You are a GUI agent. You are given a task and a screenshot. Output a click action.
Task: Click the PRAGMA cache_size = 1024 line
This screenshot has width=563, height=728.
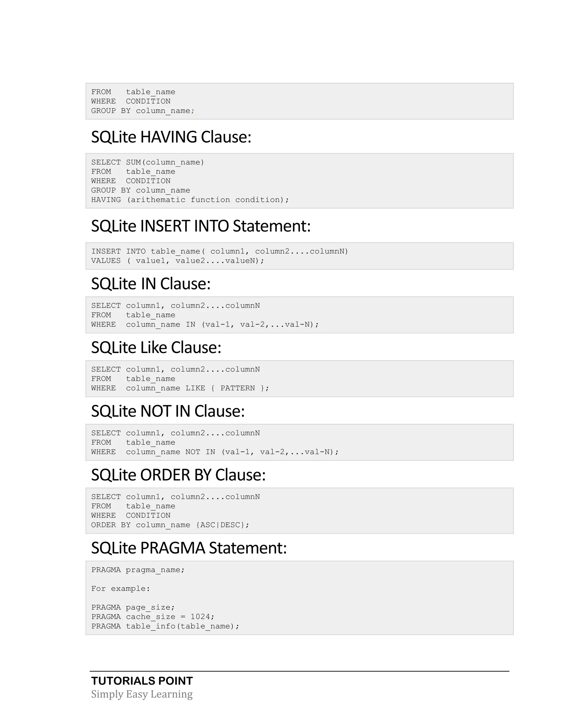[x=153, y=617]
